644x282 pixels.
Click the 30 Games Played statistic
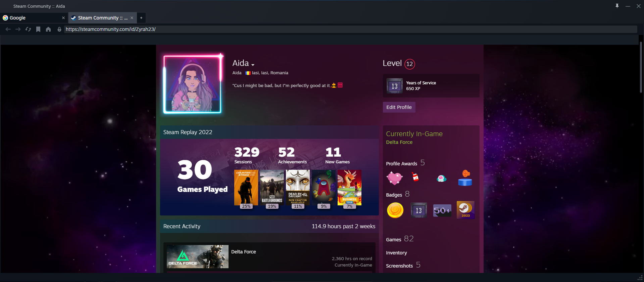(x=202, y=176)
